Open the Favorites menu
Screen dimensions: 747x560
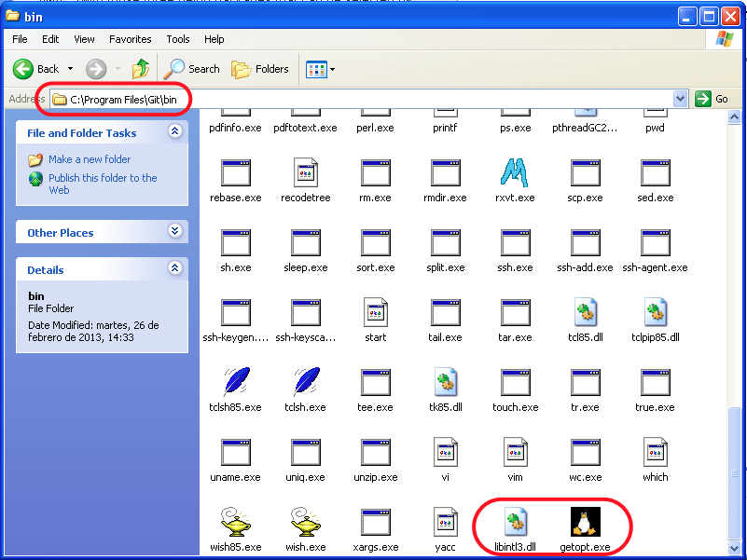click(130, 39)
